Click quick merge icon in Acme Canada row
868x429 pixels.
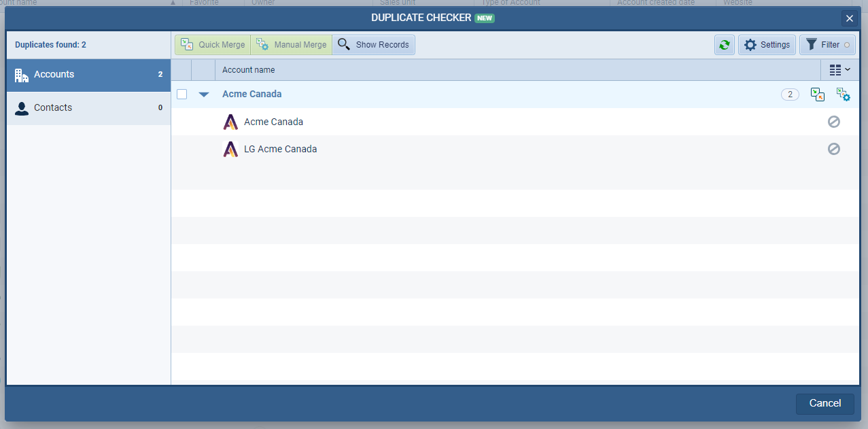[x=818, y=95]
